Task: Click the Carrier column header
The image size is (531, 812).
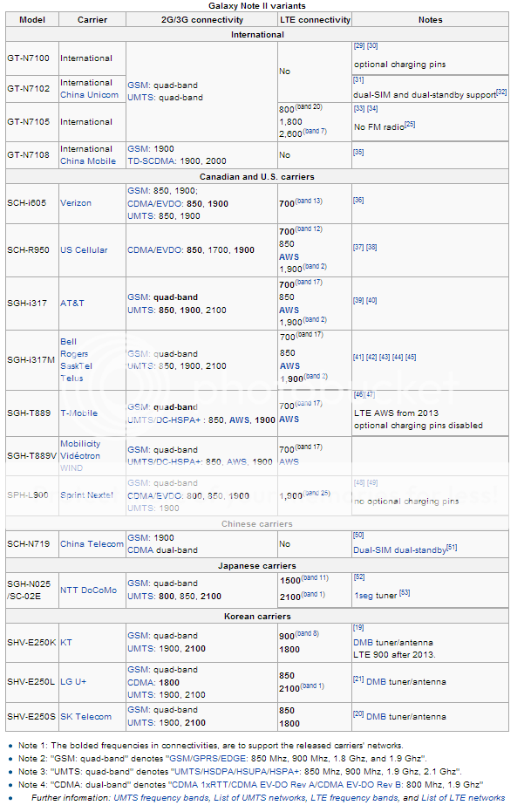Action: (x=92, y=20)
